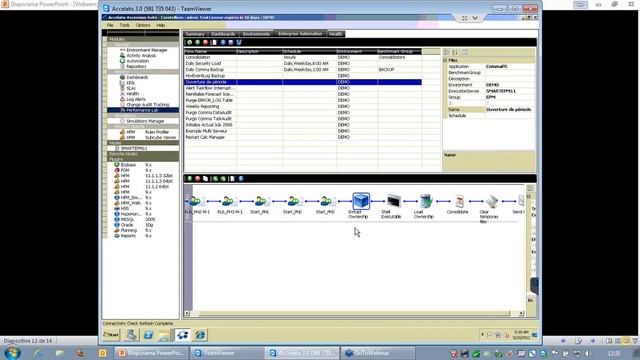Open the File menu
This screenshot has width=640, height=360.
tap(110, 25)
